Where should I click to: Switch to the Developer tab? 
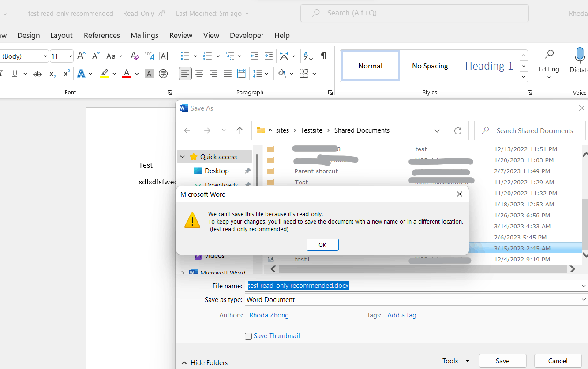(247, 35)
